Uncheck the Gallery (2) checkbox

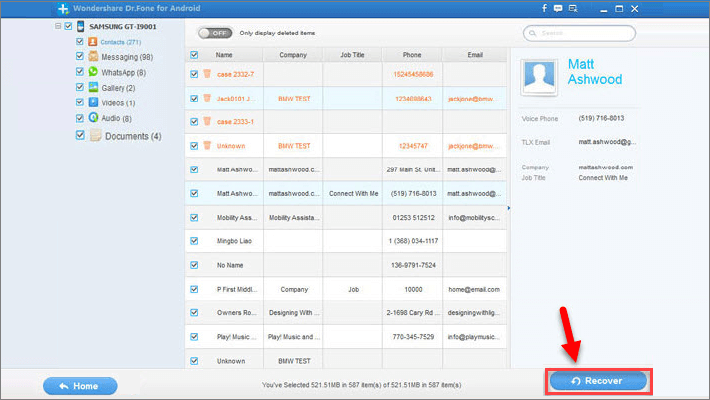pos(80,87)
